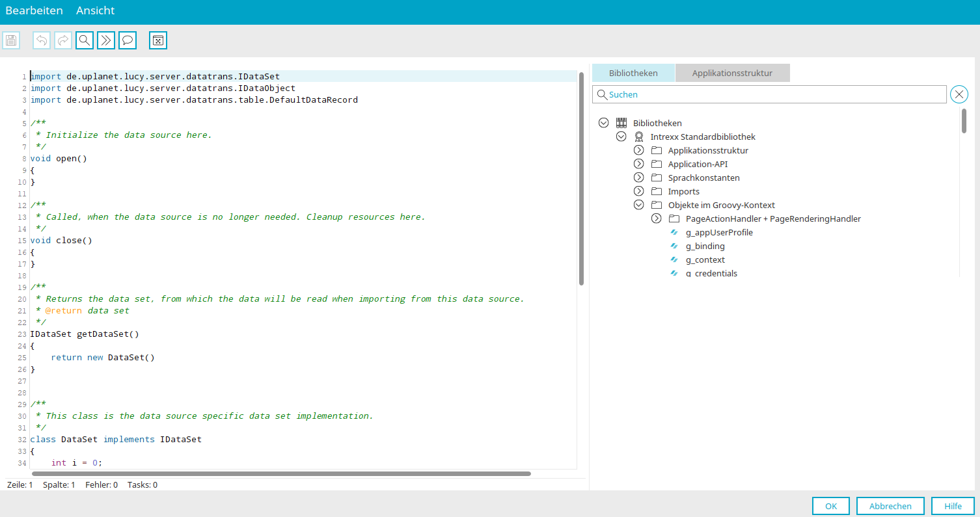Screen dimensions: 980x517
Task: Confirm with the OK button
Action: 831,506
